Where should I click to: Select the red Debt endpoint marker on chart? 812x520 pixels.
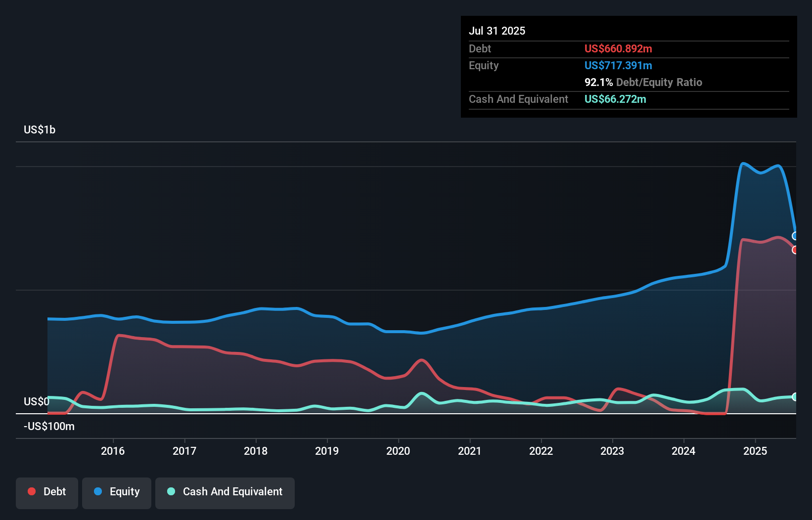coord(794,251)
